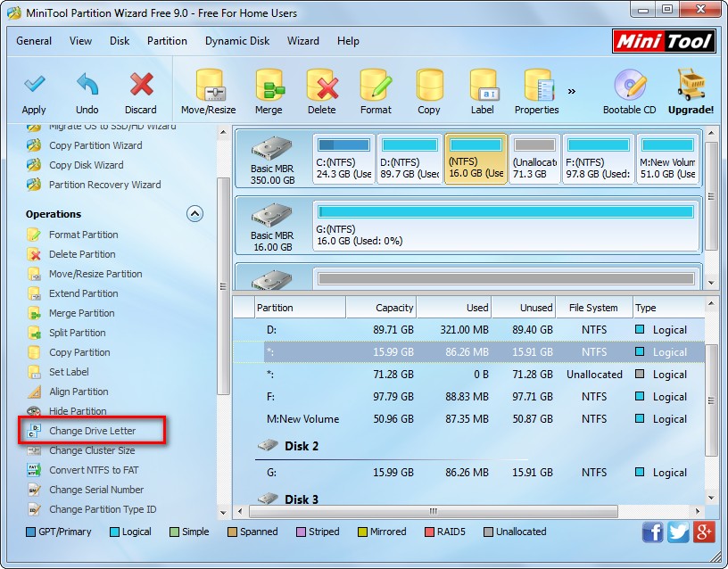Sort by the Capacity column header

click(x=381, y=308)
